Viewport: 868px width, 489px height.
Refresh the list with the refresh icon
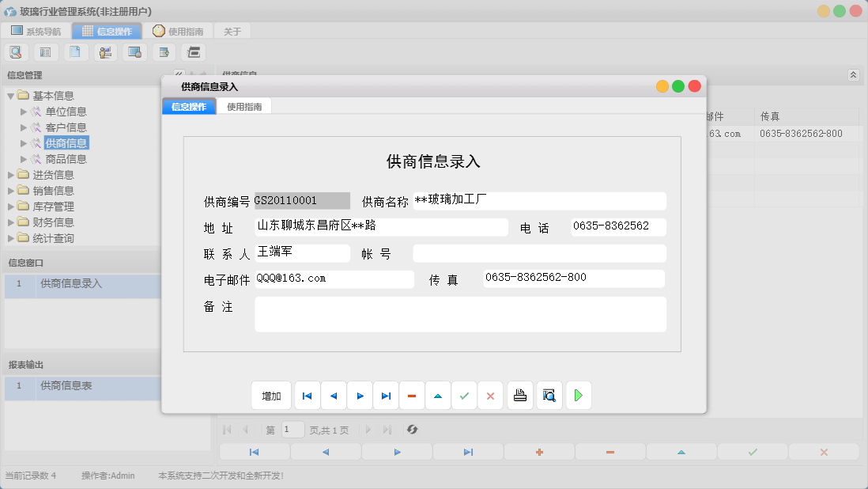click(x=410, y=429)
